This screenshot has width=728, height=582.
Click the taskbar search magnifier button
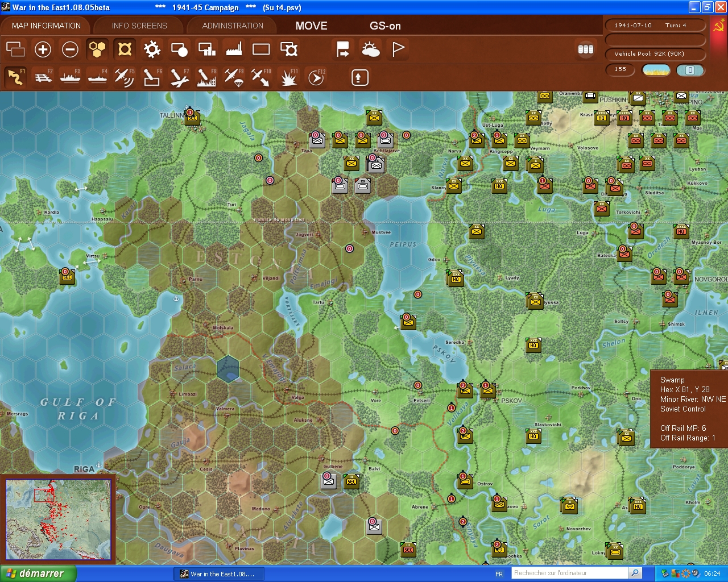(x=635, y=573)
